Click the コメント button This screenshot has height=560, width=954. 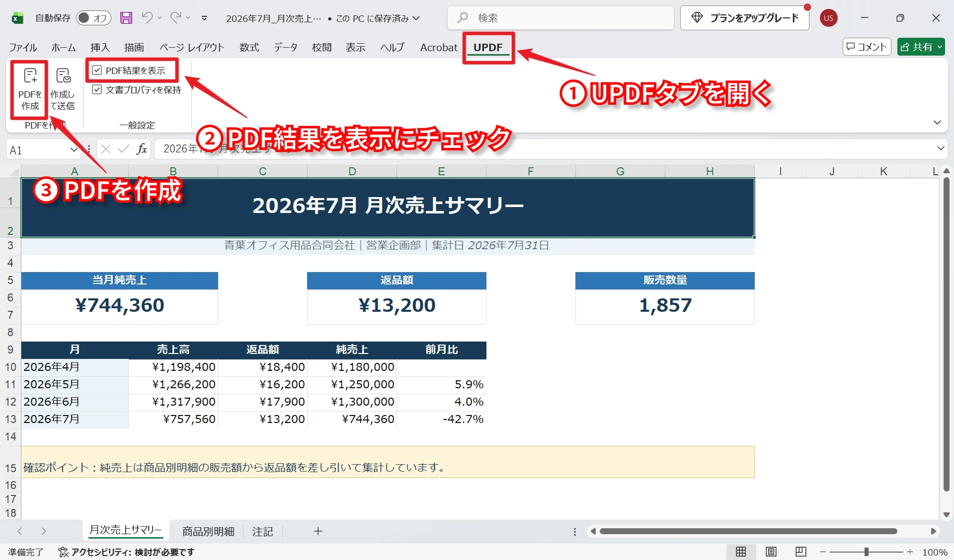(867, 47)
